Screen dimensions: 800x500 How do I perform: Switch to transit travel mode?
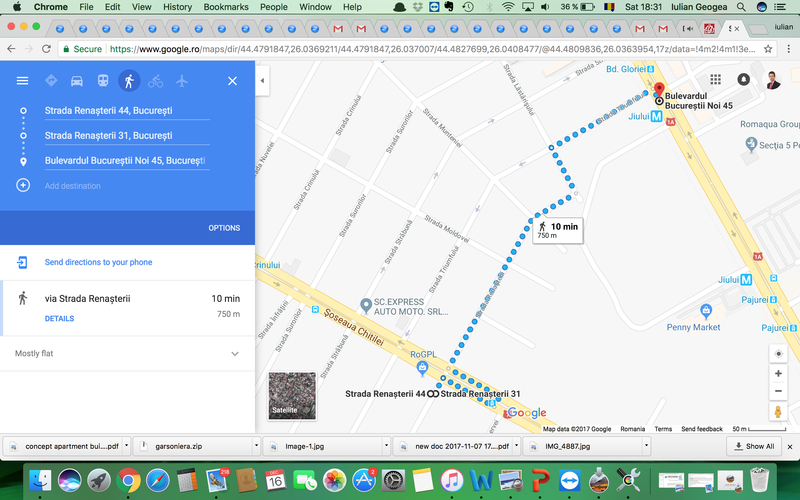click(x=103, y=81)
